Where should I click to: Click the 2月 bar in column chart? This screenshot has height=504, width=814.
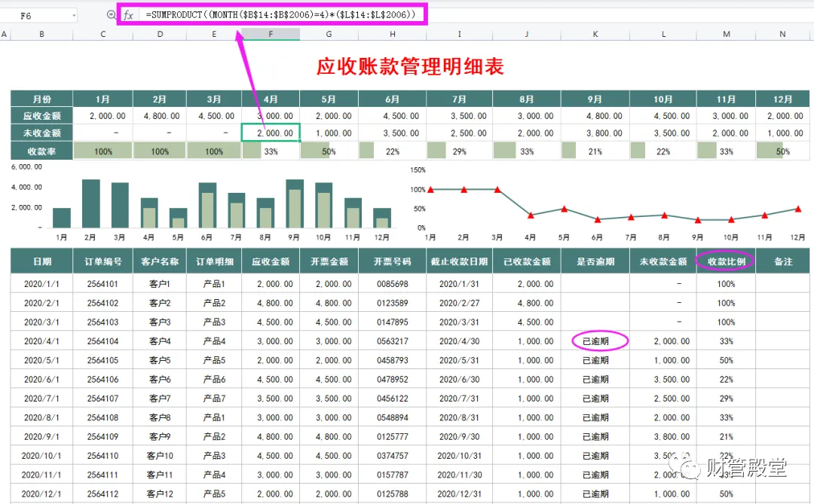point(91,203)
